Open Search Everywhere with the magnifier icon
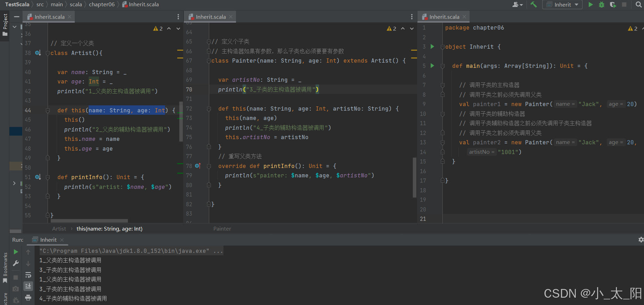This screenshot has height=305, width=644. (639, 5)
